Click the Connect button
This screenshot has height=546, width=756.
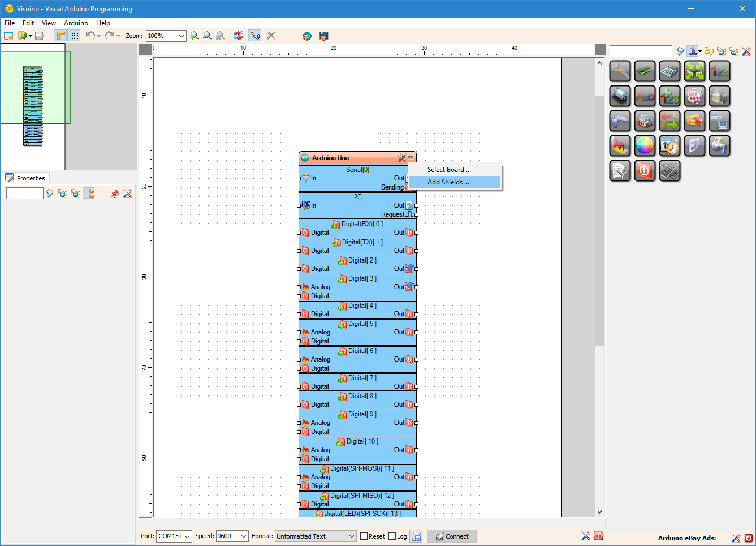click(x=452, y=536)
